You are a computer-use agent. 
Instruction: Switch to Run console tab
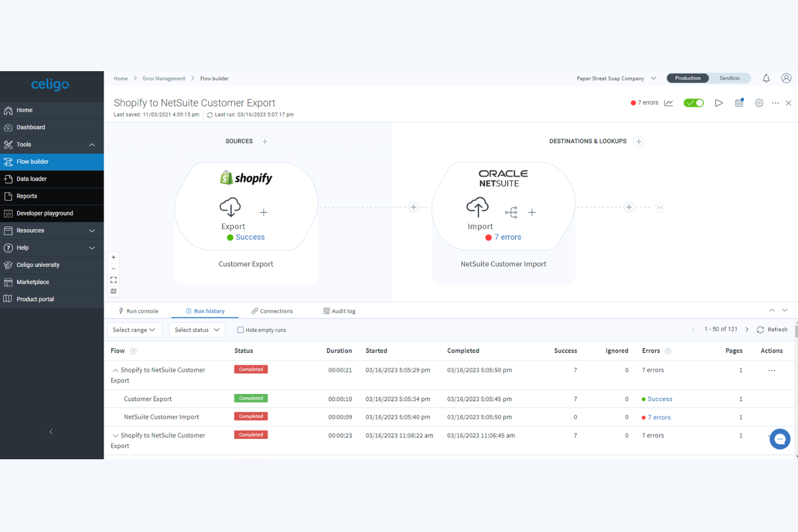(138, 311)
